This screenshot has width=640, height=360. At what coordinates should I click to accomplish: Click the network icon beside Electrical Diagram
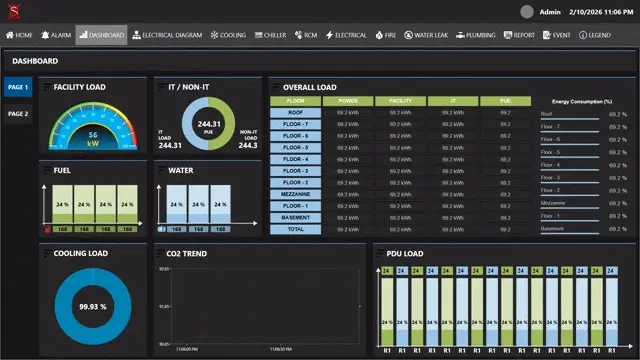tap(136, 35)
